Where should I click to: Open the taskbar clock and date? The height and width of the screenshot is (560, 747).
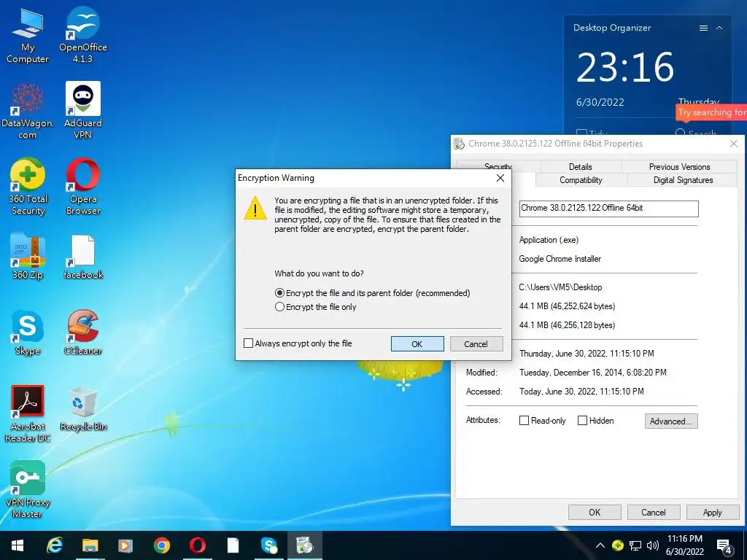coord(684,545)
